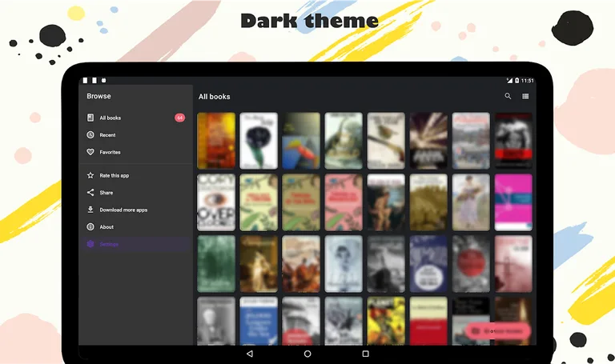Click the pink 64 badge next to All books
Screen dimensions: 615x364
click(179, 118)
